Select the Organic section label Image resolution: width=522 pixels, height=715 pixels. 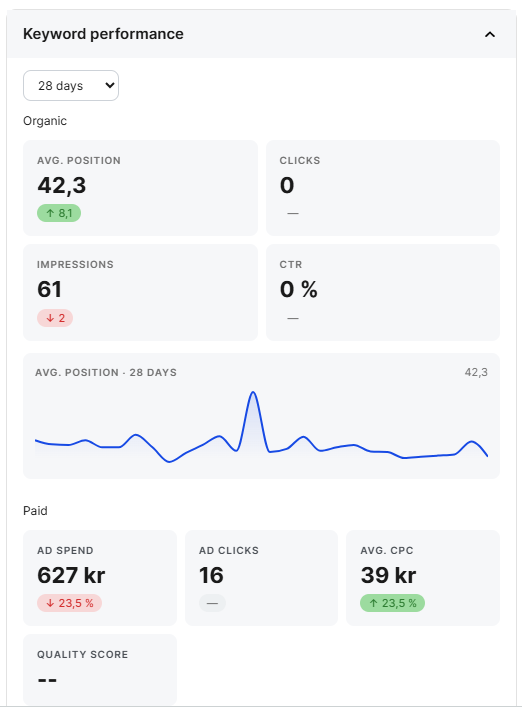click(45, 121)
